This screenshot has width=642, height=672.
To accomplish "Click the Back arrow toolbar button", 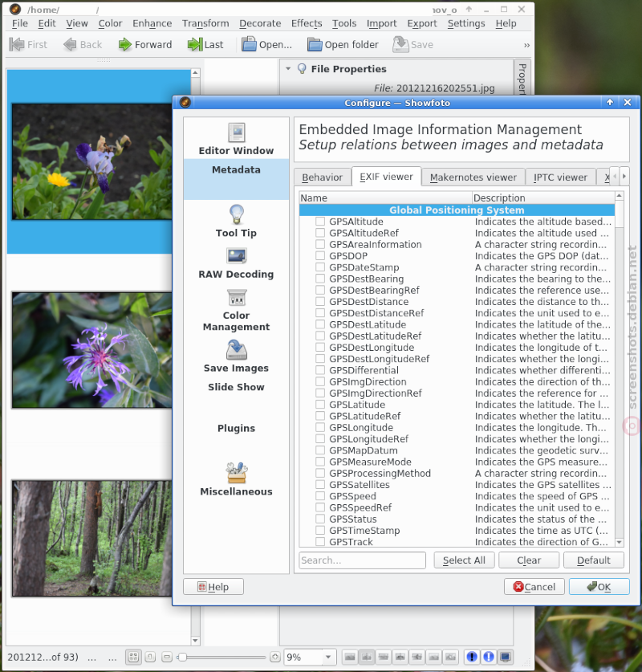I will coord(83,45).
